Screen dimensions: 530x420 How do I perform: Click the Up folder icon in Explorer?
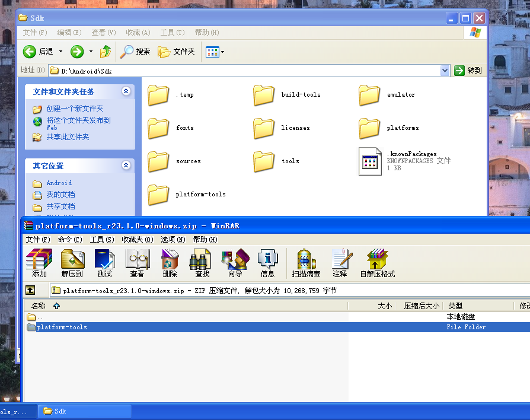[x=106, y=52]
